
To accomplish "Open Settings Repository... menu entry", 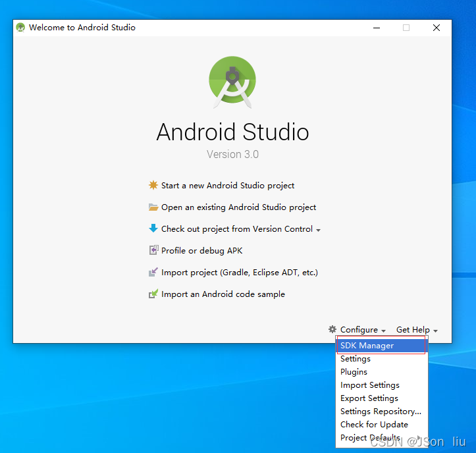I will click(x=382, y=411).
